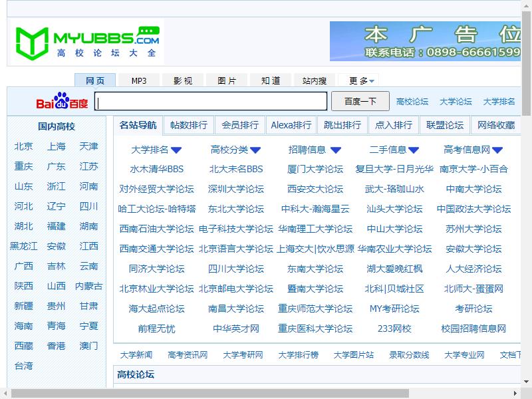The height and width of the screenshot is (399, 532).
Task: Expand the 二手信息 dropdown arrow
Action: [x=414, y=150]
